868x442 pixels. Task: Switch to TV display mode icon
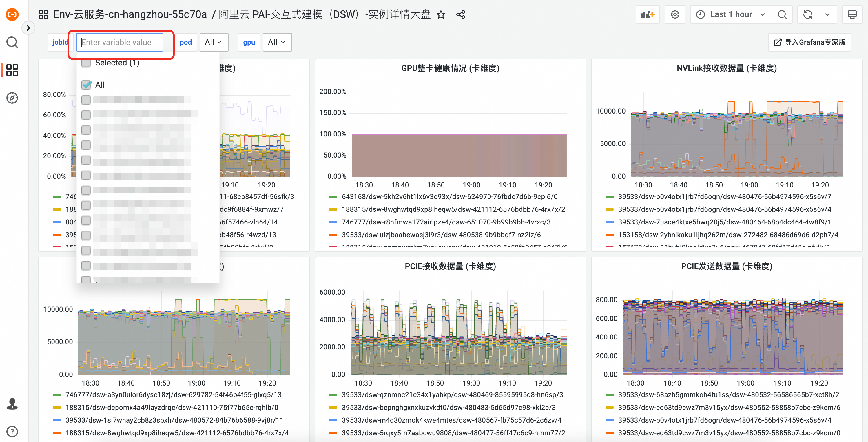[x=852, y=14]
